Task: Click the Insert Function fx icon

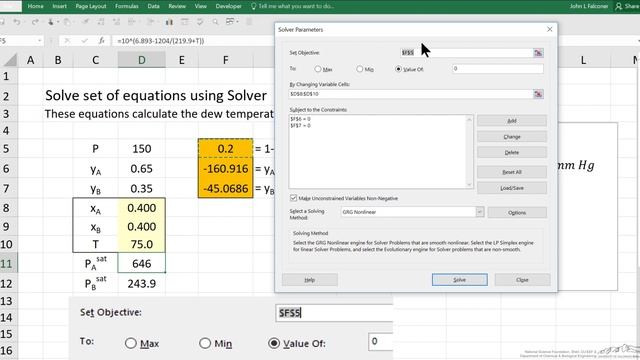Action: [x=102, y=40]
